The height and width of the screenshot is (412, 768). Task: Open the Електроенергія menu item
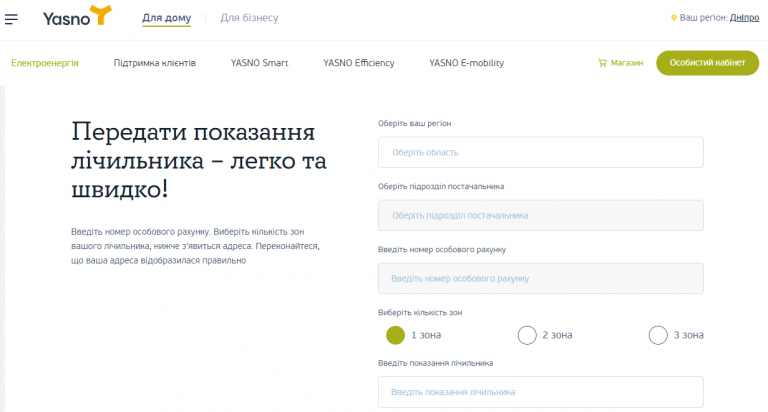coord(45,63)
